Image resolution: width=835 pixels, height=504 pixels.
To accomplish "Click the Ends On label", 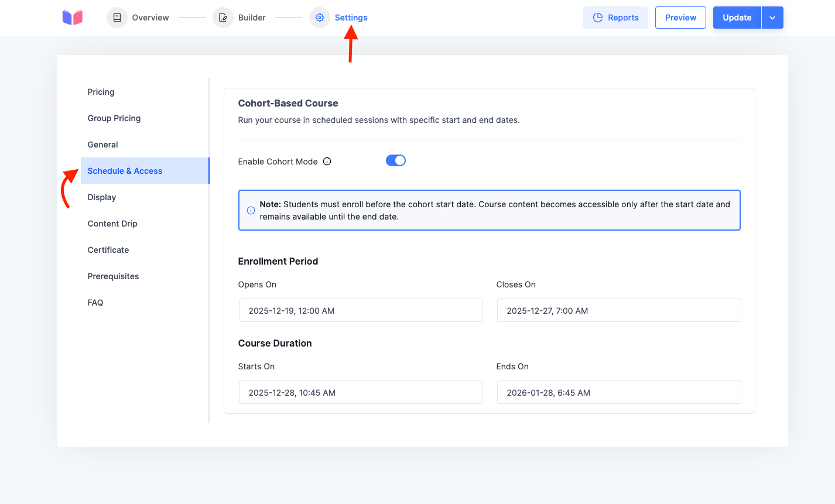I will click(x=512, y=366).
